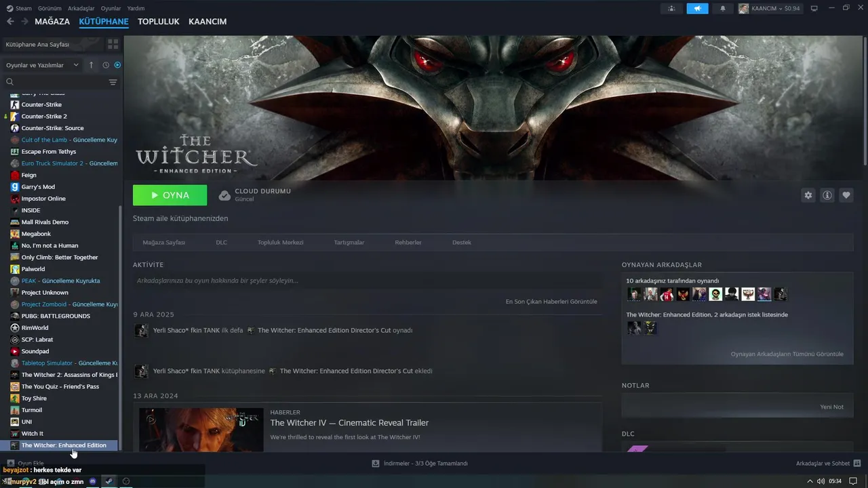The height and width of the screenshot is (488, 868).
Task: Click the downloads icon in bottom bar
Action: pyautogui.click(x=376, y=464)
